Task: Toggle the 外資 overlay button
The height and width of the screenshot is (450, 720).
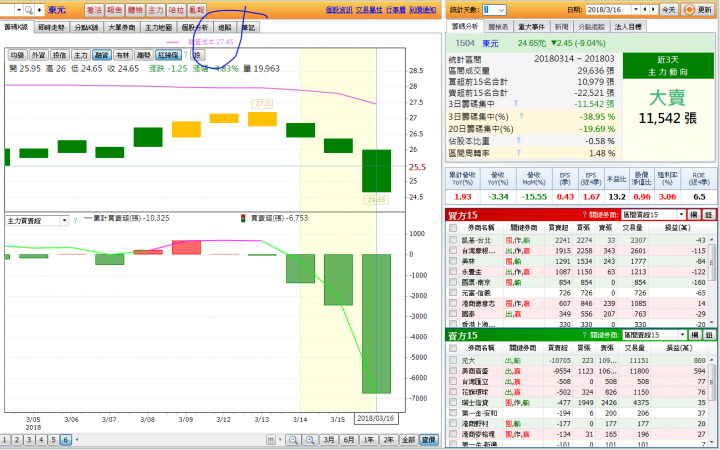Action: [38, 55]
